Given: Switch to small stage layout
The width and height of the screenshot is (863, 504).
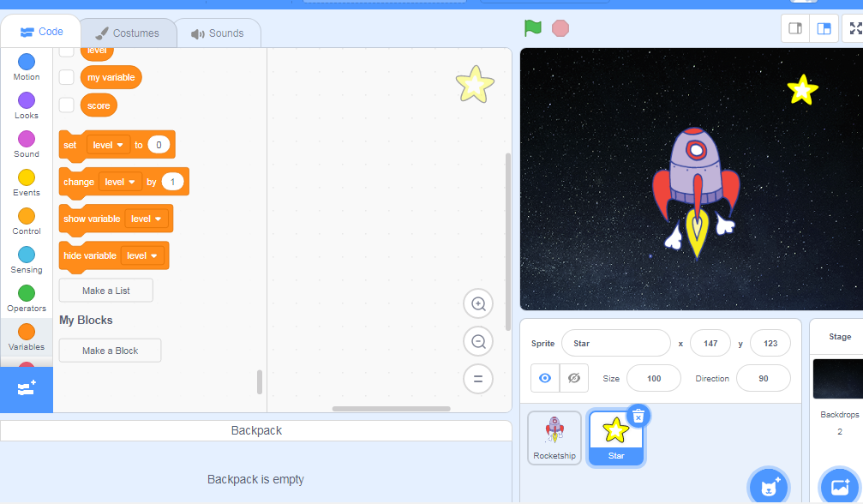Looking at the screenshot, I should (x=794, y=28).
